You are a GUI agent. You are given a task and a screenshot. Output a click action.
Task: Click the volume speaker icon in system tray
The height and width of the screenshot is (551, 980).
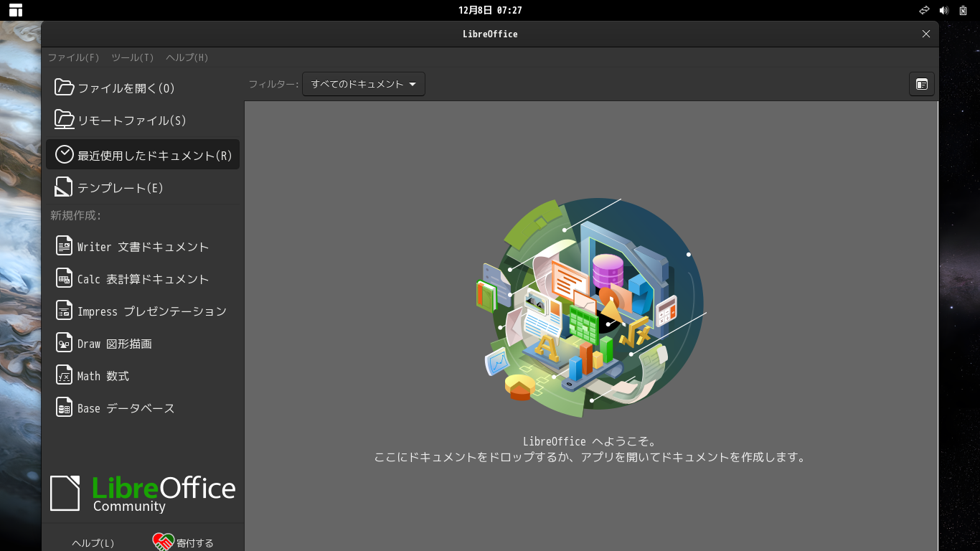(x=944, y=10)
